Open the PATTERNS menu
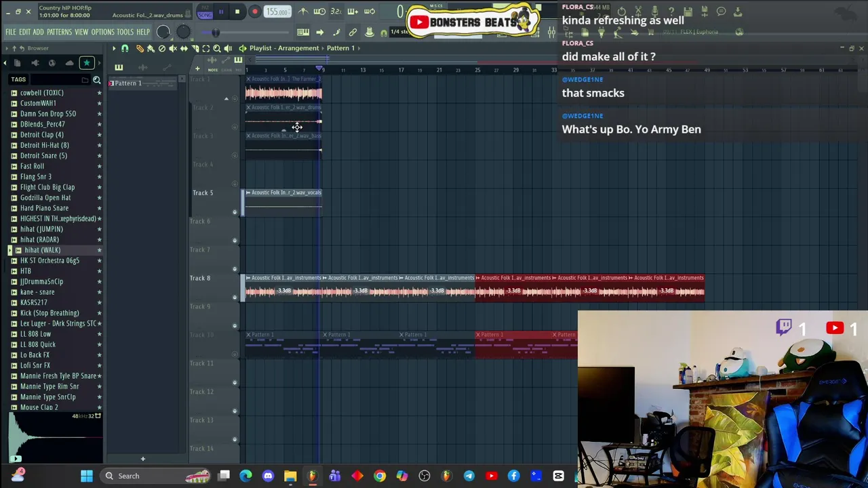 click(x=59, y=32)
